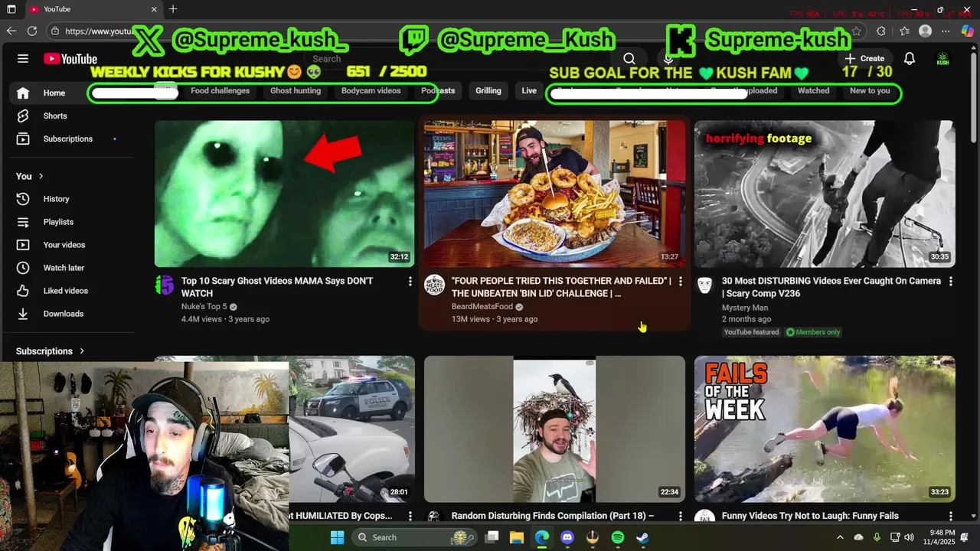Image resolution: width=980 pixels, height=551 pixels.
Task: Visit the Nuke's Top 5 channel
Action: point(204,307)
